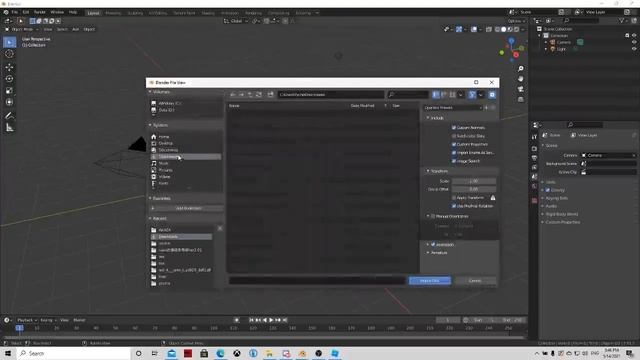Screen dimensions: 640x360
Task: Click the Scale value field in Transform
Action: (474, 181)
